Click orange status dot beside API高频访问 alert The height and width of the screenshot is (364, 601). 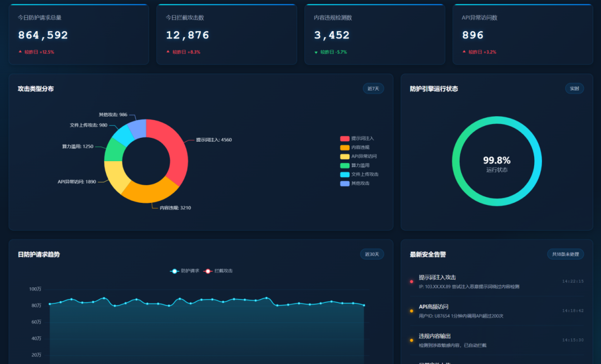point(412,311)
